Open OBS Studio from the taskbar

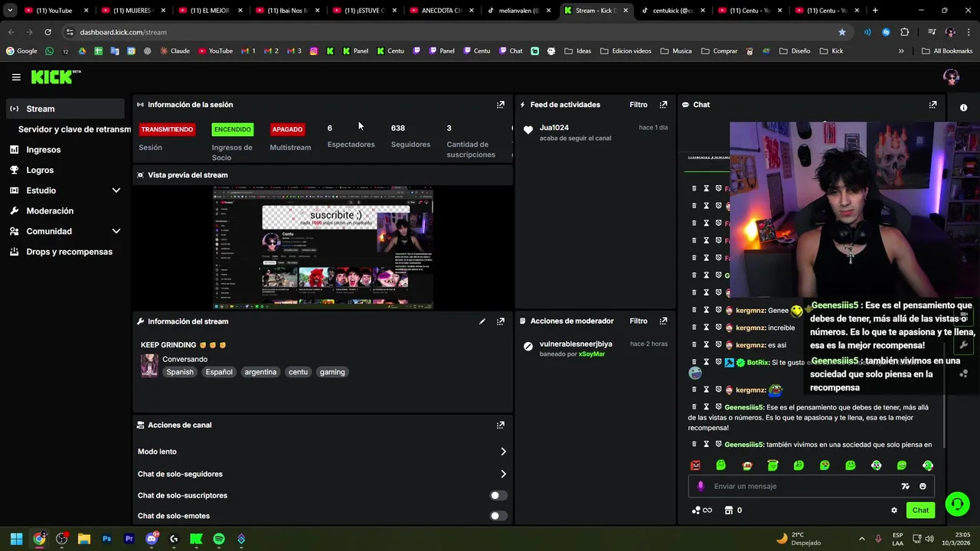pos(62,539)
